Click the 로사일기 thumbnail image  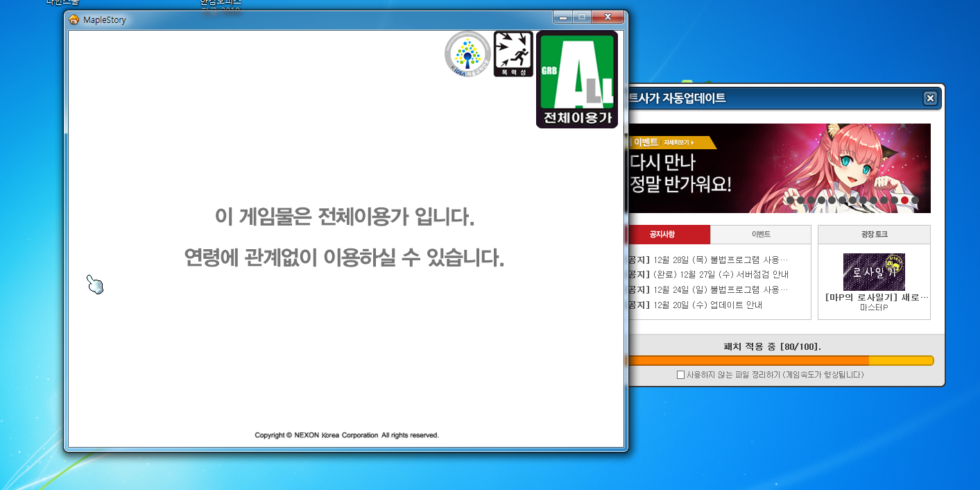(874, 272)
